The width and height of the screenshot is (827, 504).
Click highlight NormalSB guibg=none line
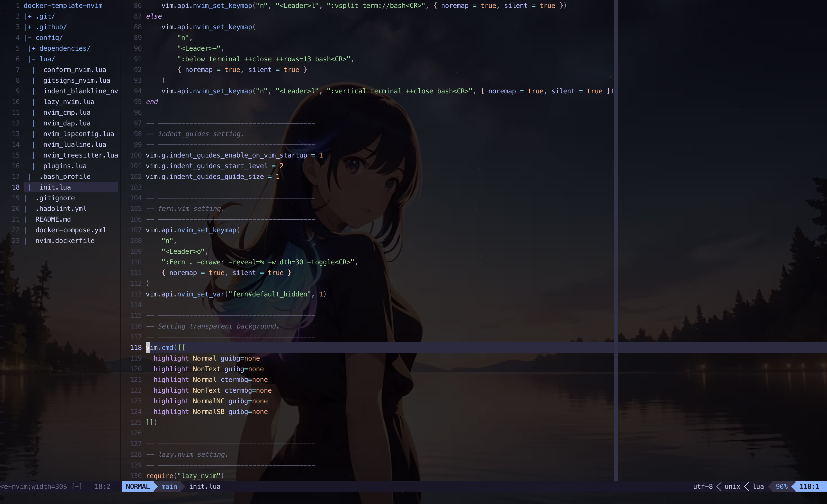[211, 412]
